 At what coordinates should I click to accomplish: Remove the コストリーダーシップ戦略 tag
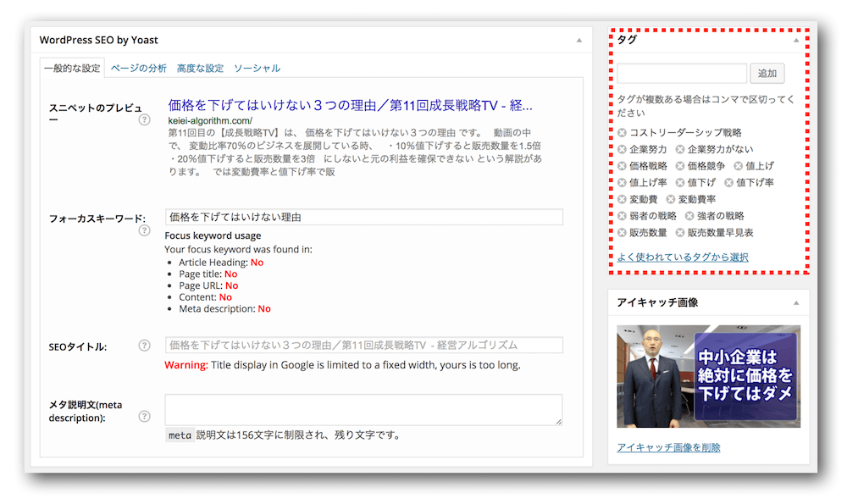tap(622, 132)
